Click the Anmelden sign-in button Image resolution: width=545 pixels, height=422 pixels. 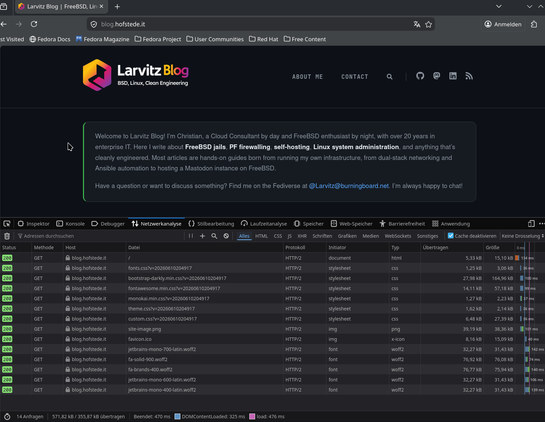503,24
